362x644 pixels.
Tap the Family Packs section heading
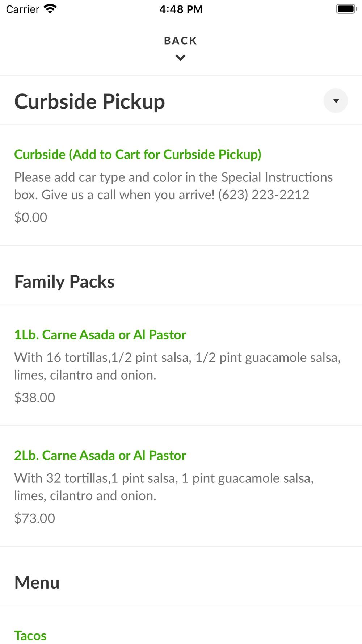pyautogui.click(x=64, y=281)
